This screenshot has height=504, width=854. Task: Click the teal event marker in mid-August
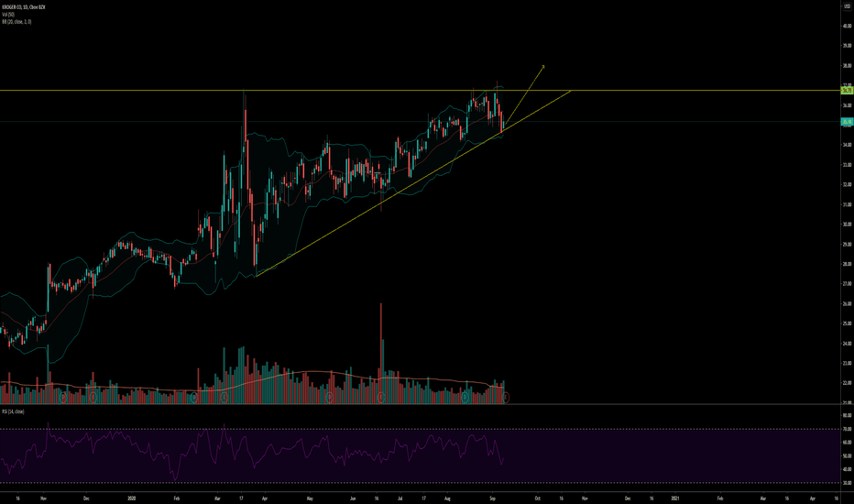pyautogui.click(x=465, y=399)
